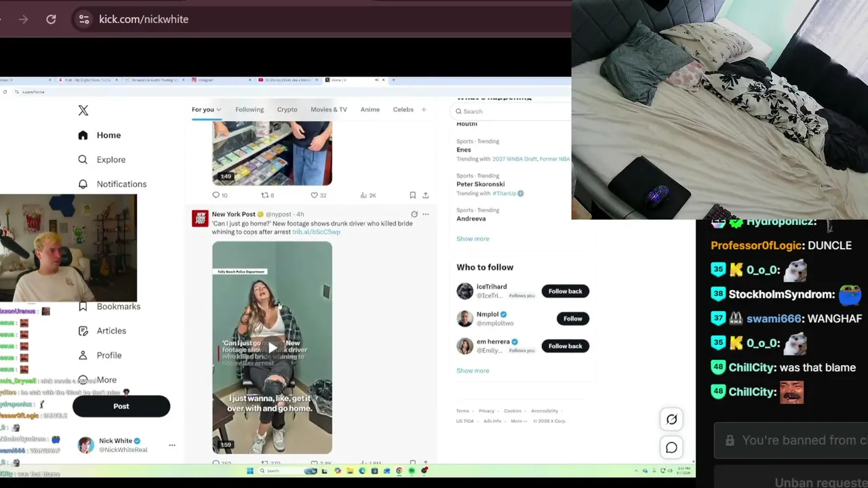Screen dimensions: 868x488
Task: Switch to the Crypto tab
Action: coord(287,109)
